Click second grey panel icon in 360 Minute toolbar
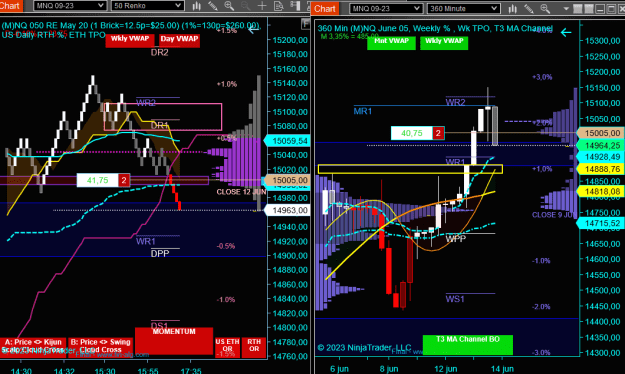 (x=588, y=8)
